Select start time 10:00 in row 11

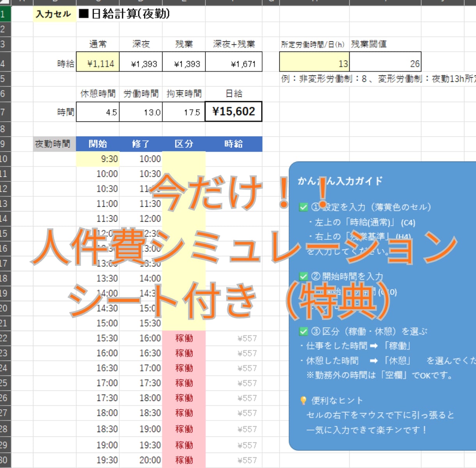coord(98,174)
